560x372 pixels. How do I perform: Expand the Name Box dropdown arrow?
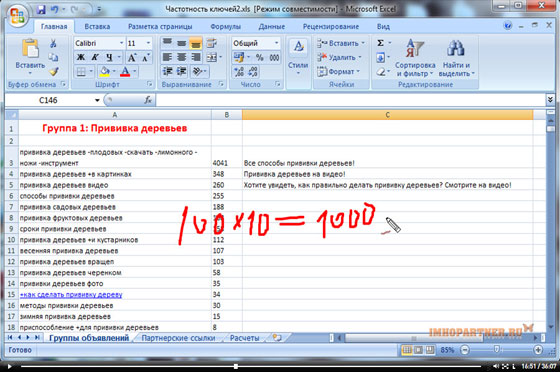click(97, 100)
